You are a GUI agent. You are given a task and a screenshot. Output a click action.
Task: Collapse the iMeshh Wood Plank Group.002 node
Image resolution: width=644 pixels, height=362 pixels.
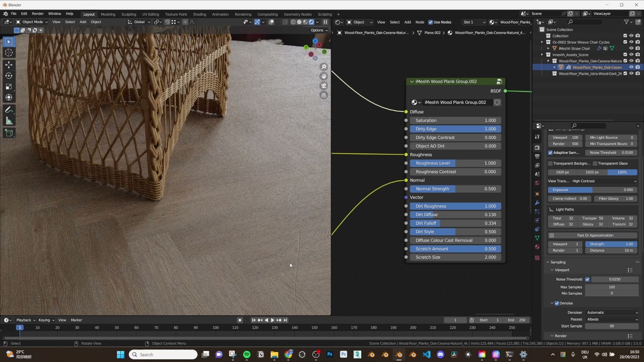tap(412, 81)
